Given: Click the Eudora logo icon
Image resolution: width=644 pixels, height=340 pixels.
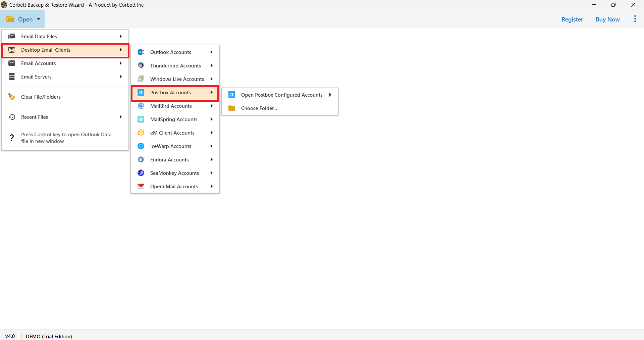Looking at the screenshot, I should click(x=141, y=159).
